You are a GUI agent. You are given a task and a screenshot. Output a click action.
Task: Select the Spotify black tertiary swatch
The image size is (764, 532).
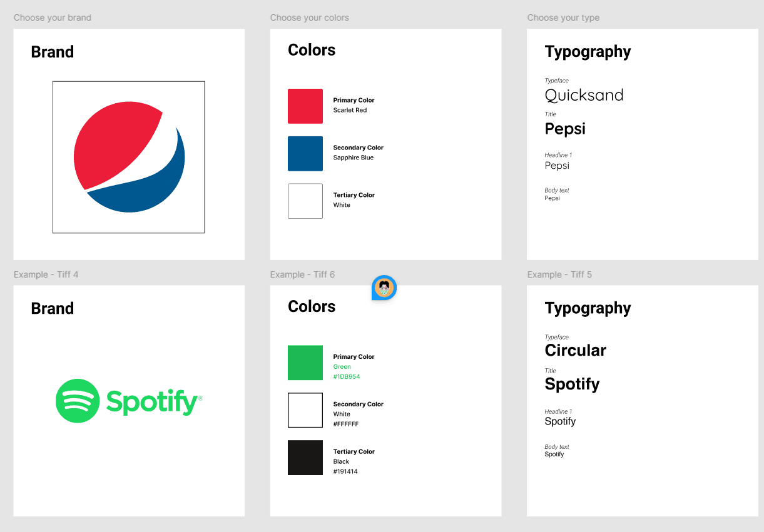(x=305, y=458)
